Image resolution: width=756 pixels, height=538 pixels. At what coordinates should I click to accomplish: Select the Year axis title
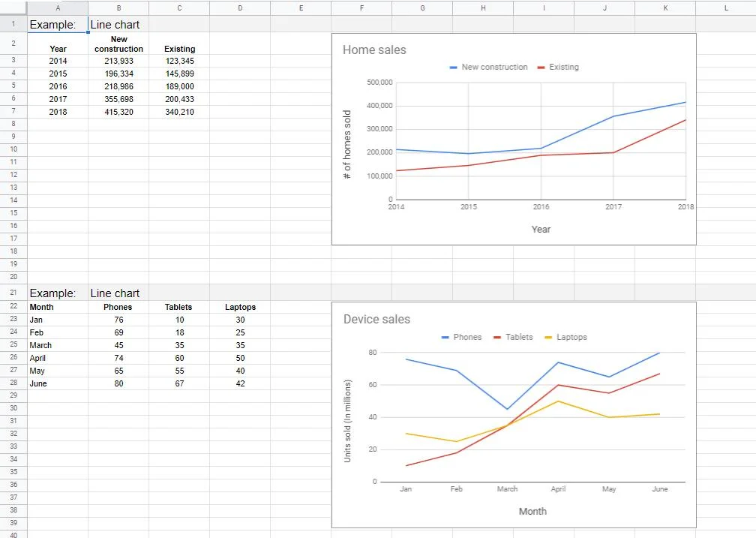541,230
